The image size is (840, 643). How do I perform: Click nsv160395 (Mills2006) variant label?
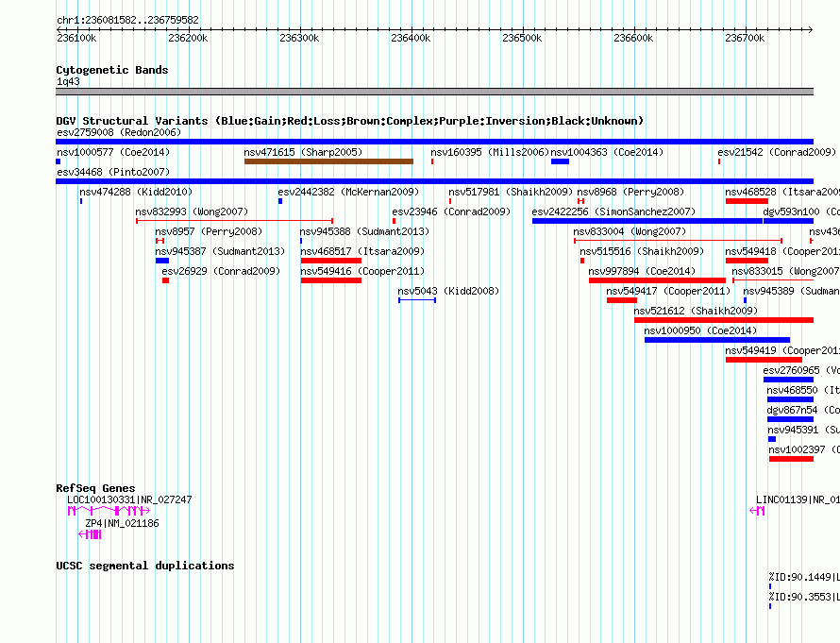490,152
